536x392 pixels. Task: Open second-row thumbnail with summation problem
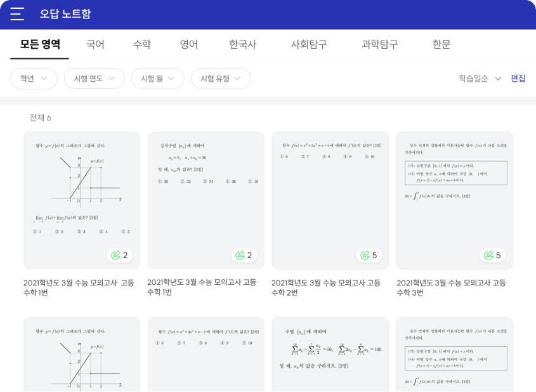pyautogui.click(x=330, y=354)
